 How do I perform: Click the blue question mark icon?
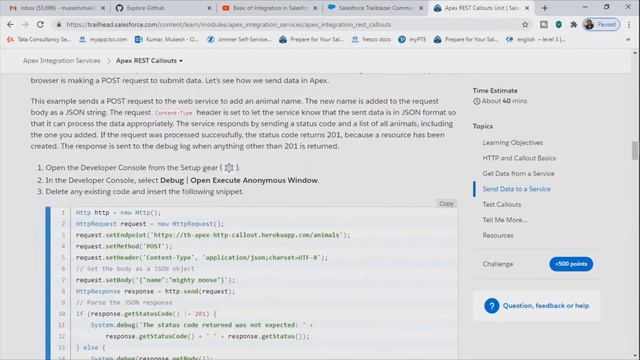(491, 306)
